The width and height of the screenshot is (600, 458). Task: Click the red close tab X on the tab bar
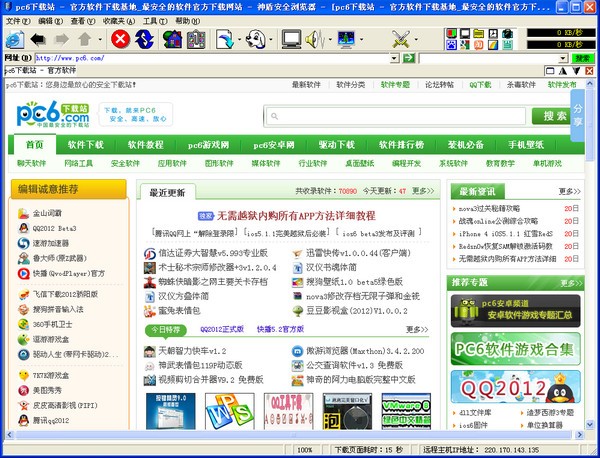click(x=589, y=71)
